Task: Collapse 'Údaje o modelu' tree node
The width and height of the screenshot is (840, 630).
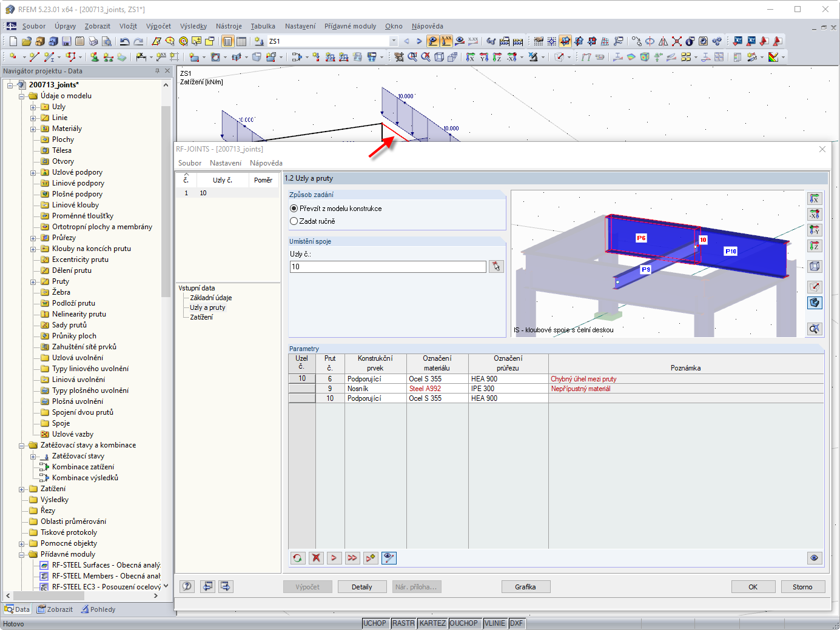Action: tap(22, 96)
